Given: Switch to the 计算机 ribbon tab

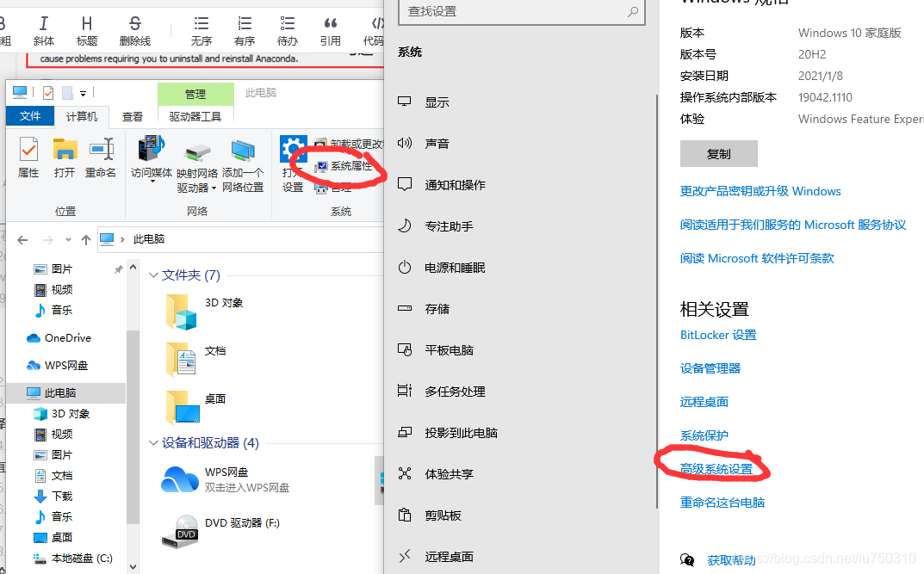Looking at the screenshot, I should (82, 116).
